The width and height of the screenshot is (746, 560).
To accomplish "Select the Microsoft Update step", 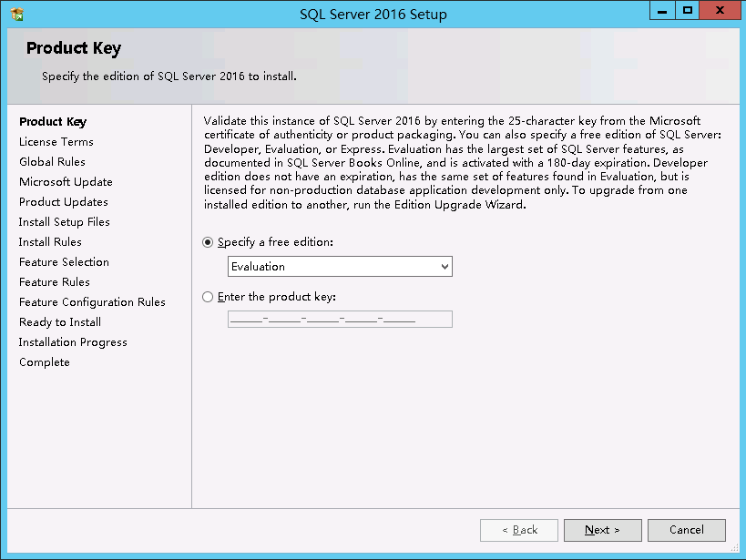I will point(66,182).
